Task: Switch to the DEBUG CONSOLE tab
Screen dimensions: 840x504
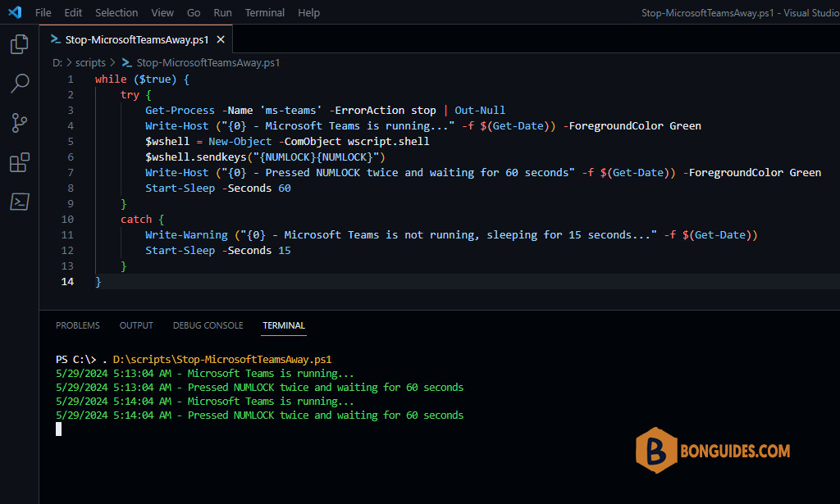Action: click(208, 325)
